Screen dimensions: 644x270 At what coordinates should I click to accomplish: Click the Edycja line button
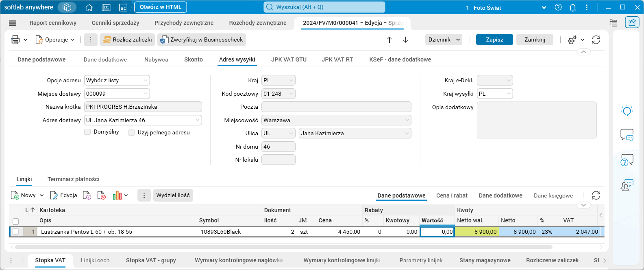point(64,195)
